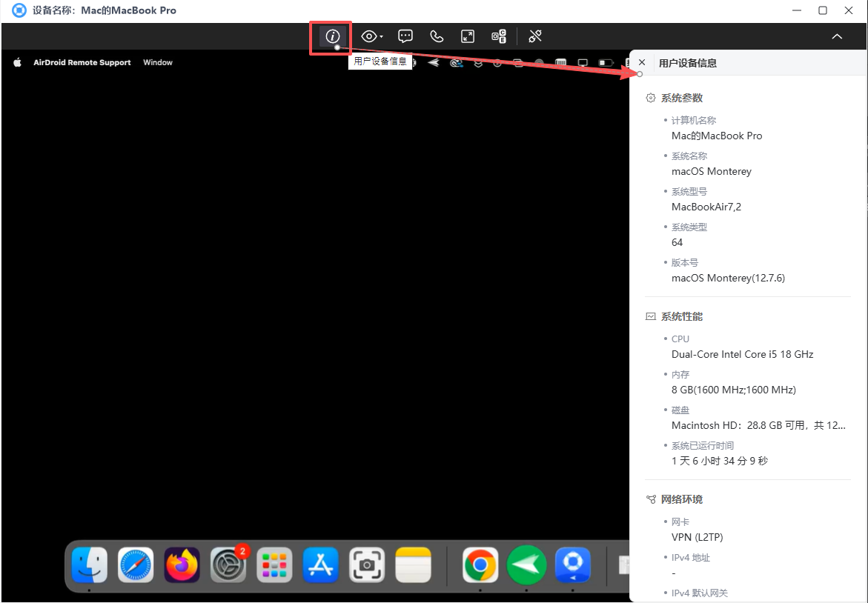Open Finder in the remote Dock
868x603 pixels.
(89, 564)
